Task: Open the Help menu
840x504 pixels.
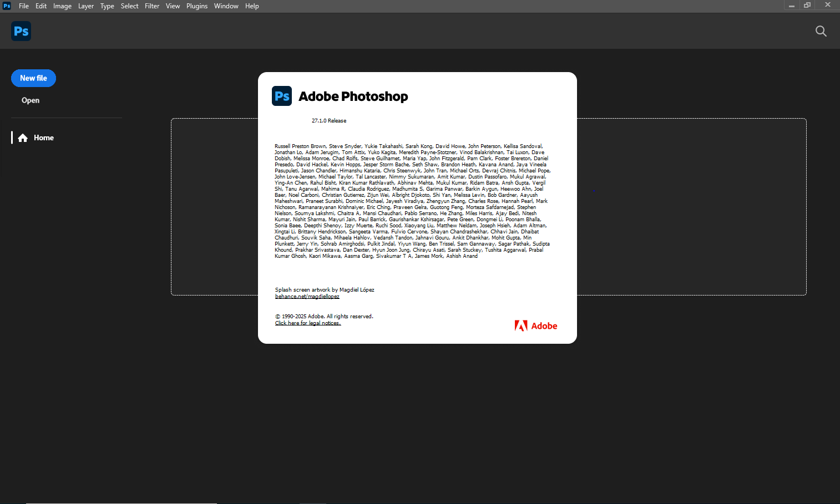Action: [252, 6]
